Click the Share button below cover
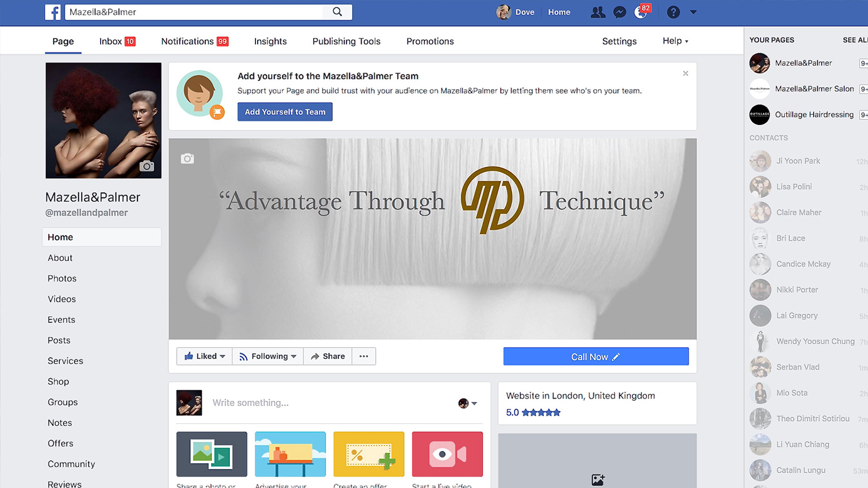868x488 pixels. [x=328, y=356]
